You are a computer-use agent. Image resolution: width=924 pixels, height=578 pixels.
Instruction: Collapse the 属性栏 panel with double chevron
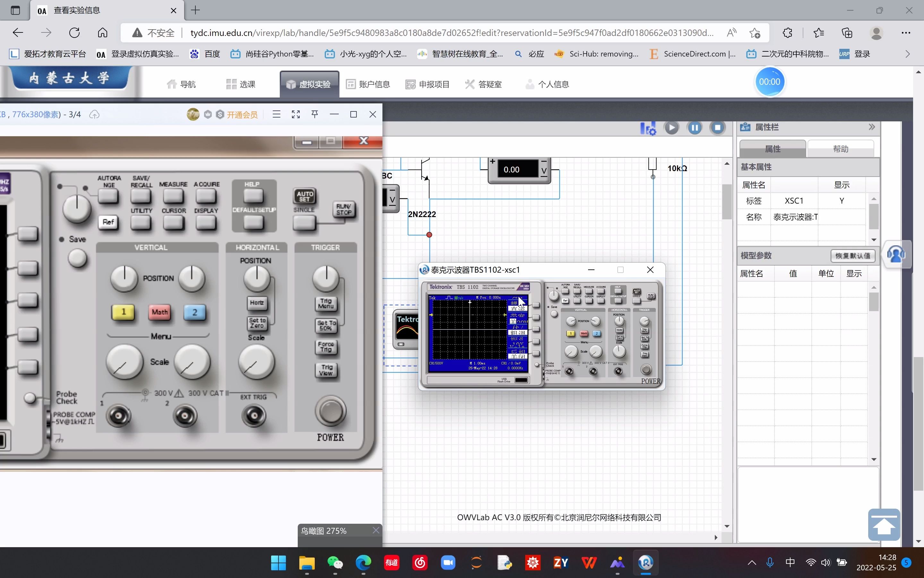tap(871, 127)
